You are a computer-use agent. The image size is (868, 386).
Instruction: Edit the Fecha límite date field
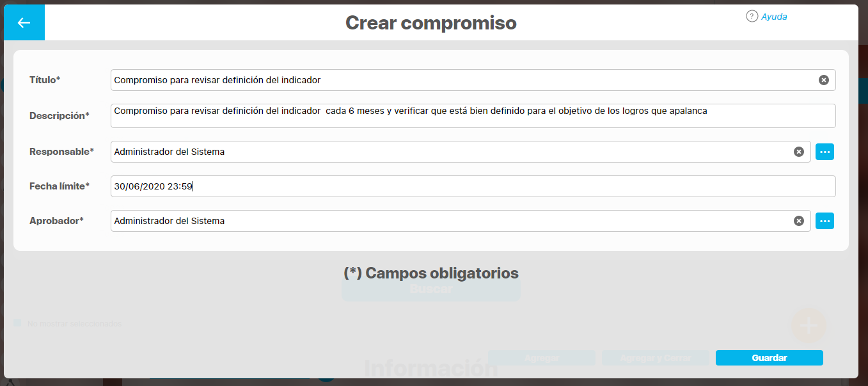pos(472,186)
